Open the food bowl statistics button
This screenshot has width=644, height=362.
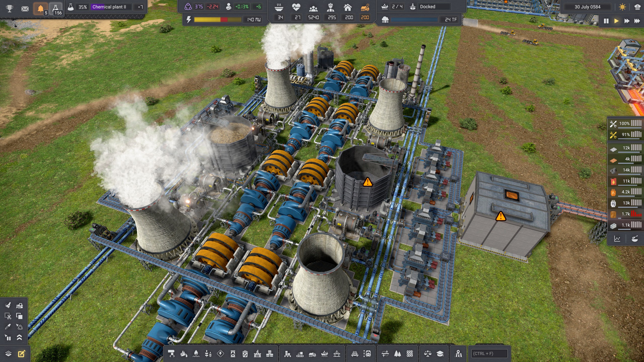click(635, 239)
